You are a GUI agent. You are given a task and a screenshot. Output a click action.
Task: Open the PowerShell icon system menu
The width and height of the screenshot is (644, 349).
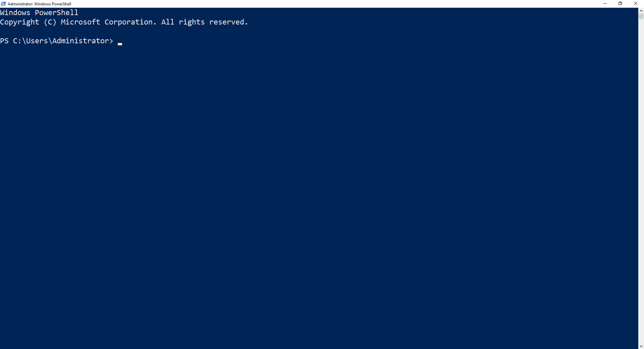click(3, 4)
